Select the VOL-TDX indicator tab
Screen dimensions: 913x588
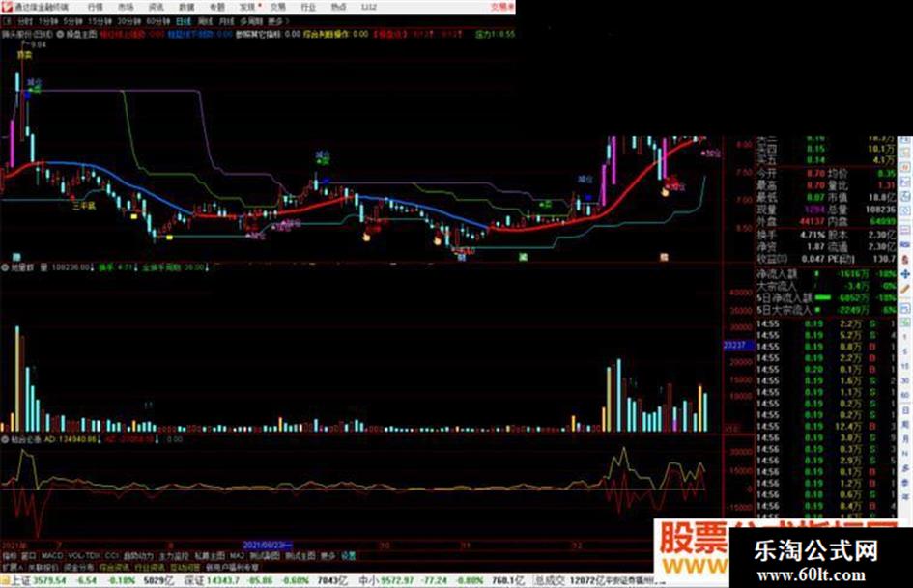coord(84,556)
